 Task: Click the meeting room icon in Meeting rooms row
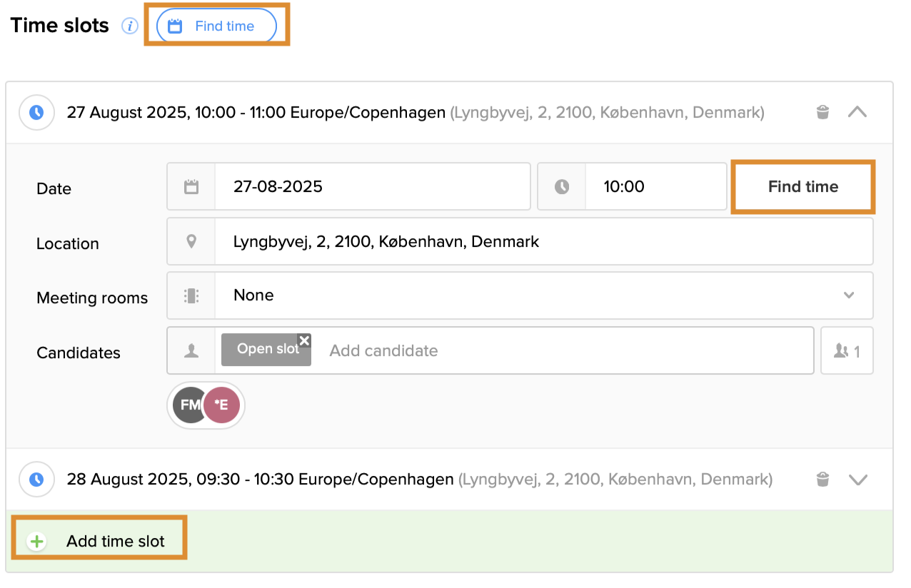[191, 295]
